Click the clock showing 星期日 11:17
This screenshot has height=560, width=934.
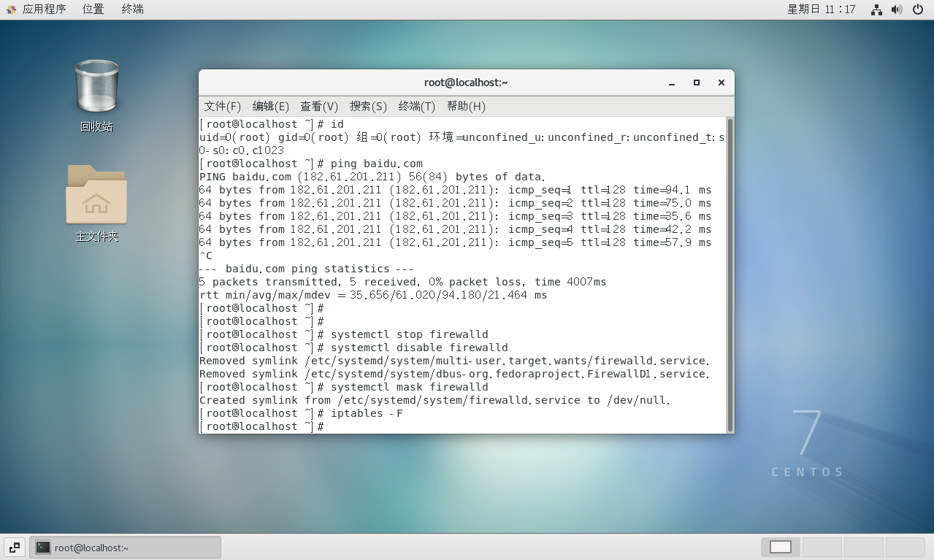(x=822, y=10)
